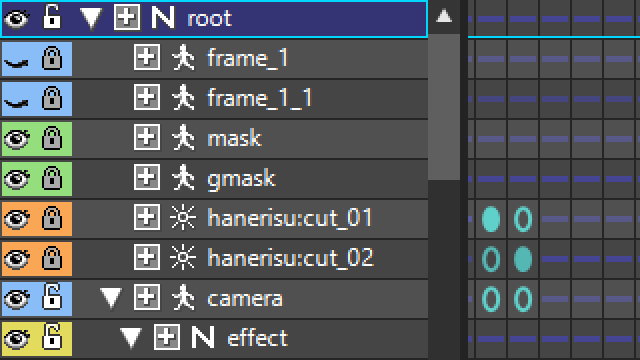Unlock the gmask layer padlock
The image size is (640, 360).
point(52,178)
